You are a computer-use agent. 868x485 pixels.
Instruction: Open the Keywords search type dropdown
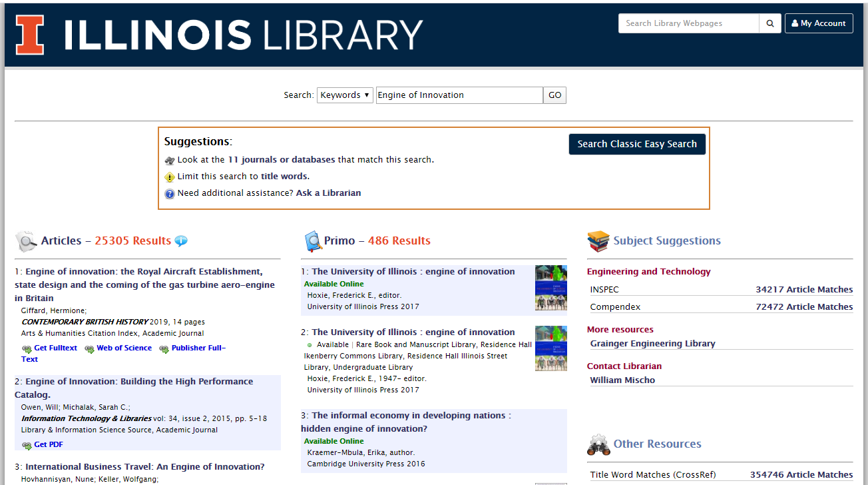345,95
